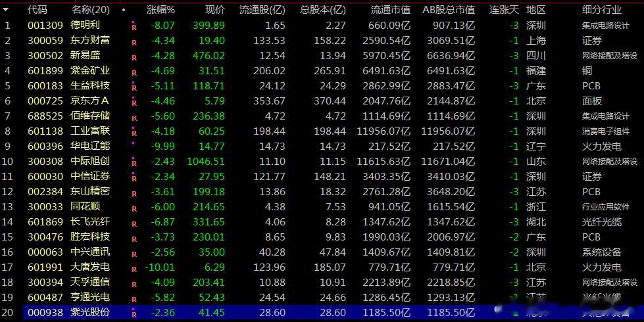The width and height of the screenshot is (644, 322).
Task: Click the R marker icon beside 东方财富
Action: pos(134,43)
